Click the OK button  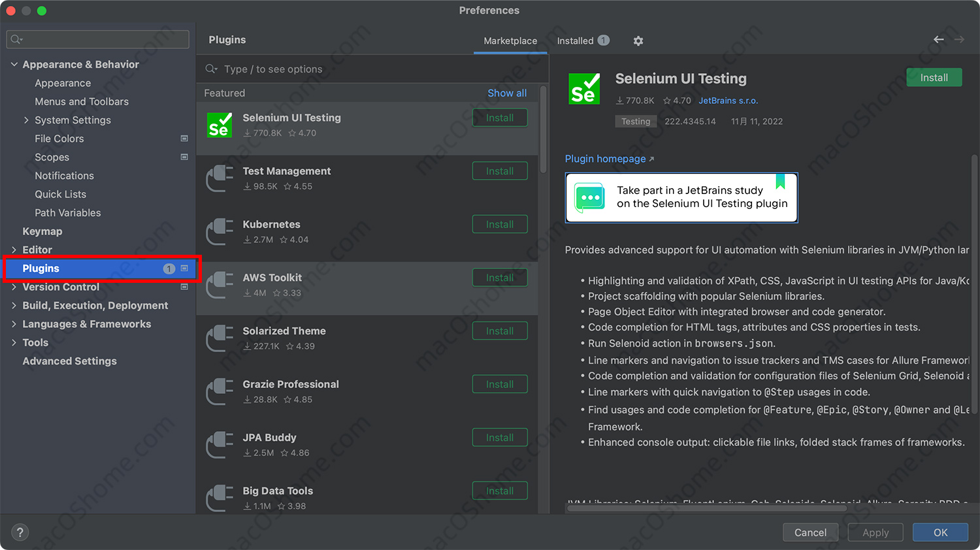click(940, 532)
